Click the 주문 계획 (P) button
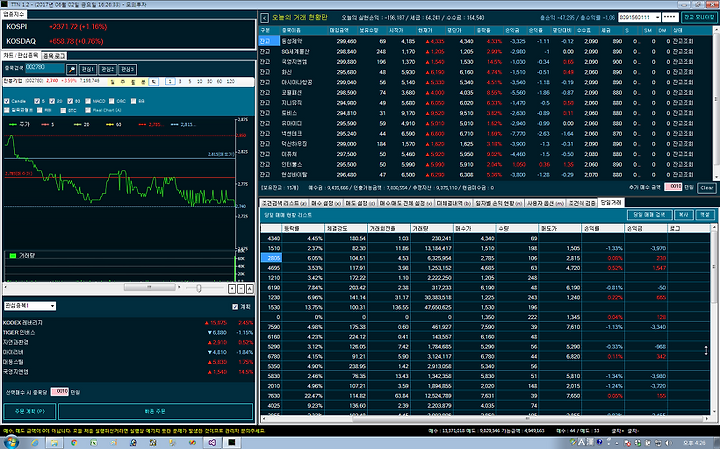The image size is (720, 449). 30,411
